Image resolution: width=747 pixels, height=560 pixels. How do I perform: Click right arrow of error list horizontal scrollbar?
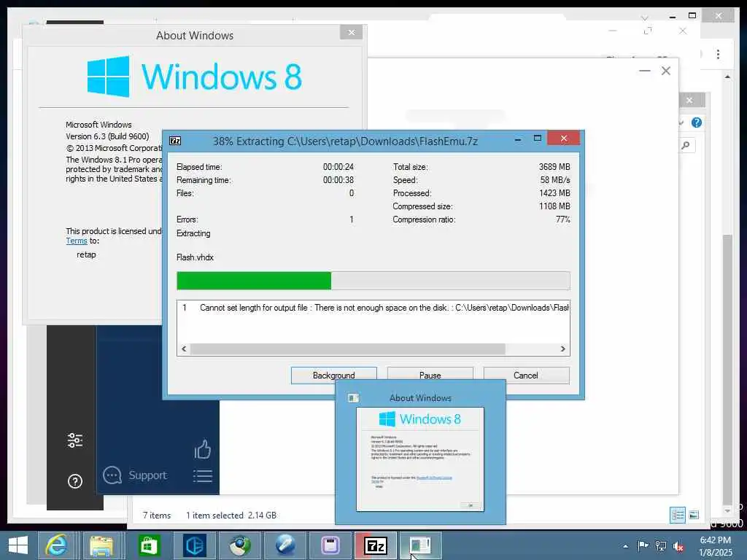[562, 349]
